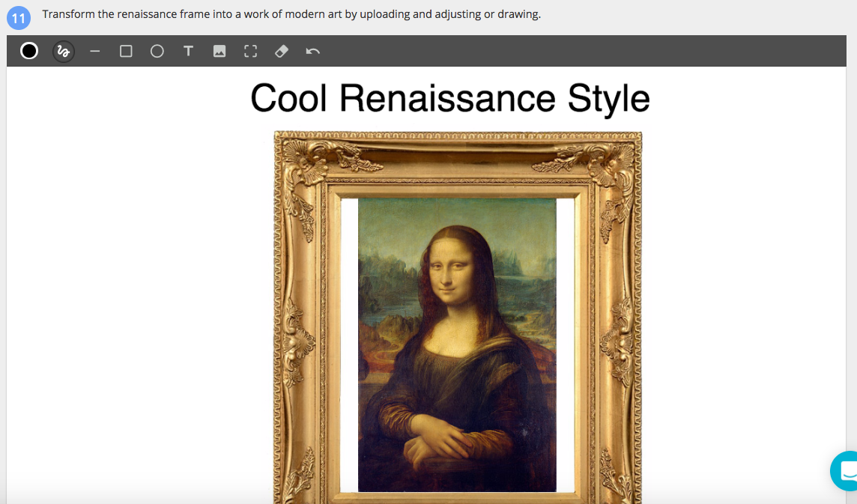
Task: Click the 'Cool Renaissance Style' title text
Action: point(449,99)
